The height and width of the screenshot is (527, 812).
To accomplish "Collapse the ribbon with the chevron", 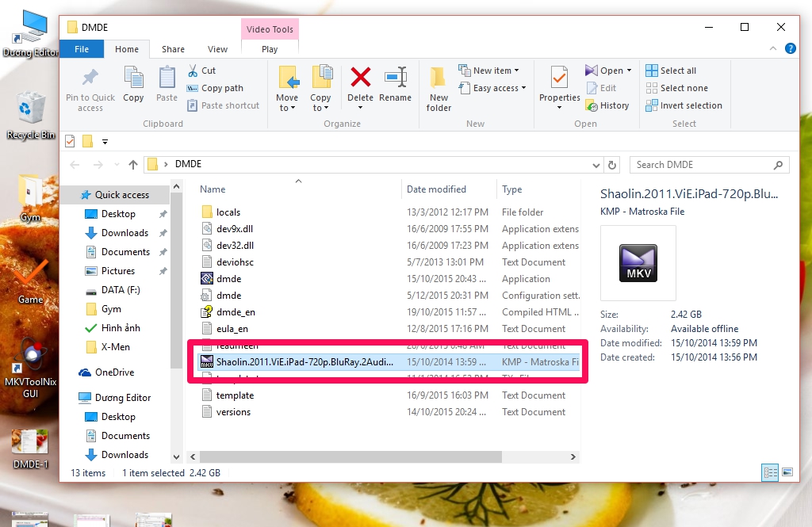I will coord(773,48).
